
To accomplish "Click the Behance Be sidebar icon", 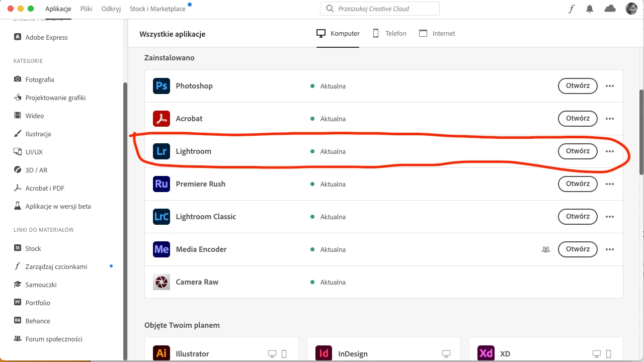I will (18, 321).
